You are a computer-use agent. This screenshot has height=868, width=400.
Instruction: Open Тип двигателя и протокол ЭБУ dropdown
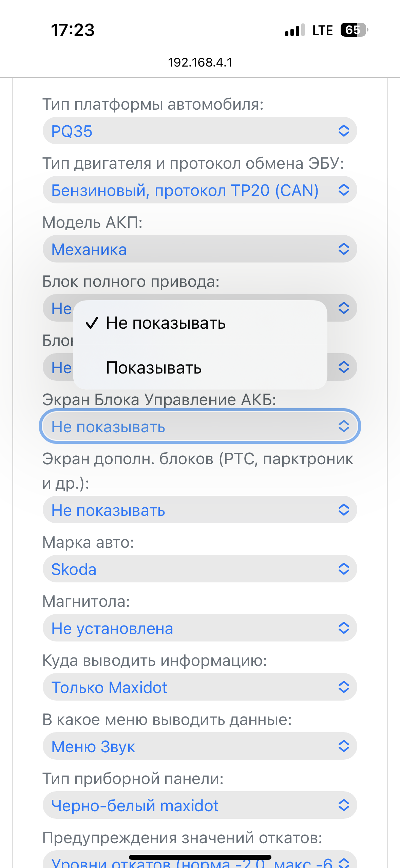coord(200,190)
